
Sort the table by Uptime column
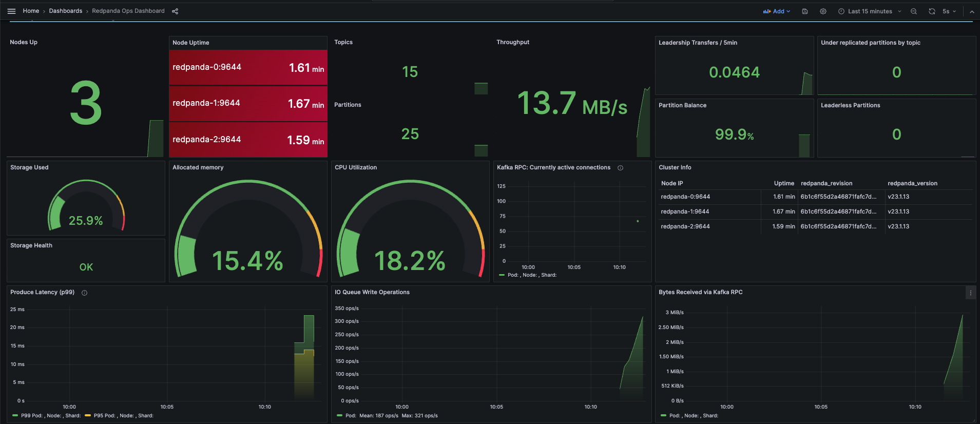click(784, 183)
